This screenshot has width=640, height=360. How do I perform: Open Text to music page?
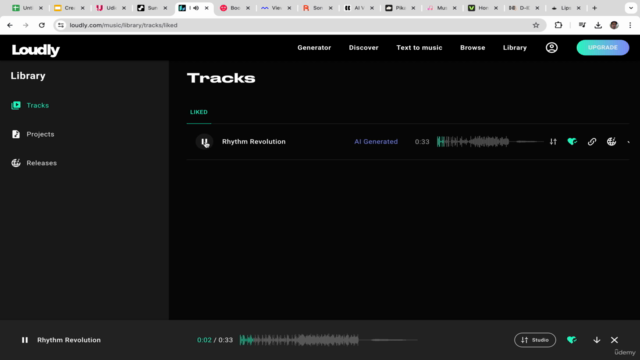(x=419, y=48)
